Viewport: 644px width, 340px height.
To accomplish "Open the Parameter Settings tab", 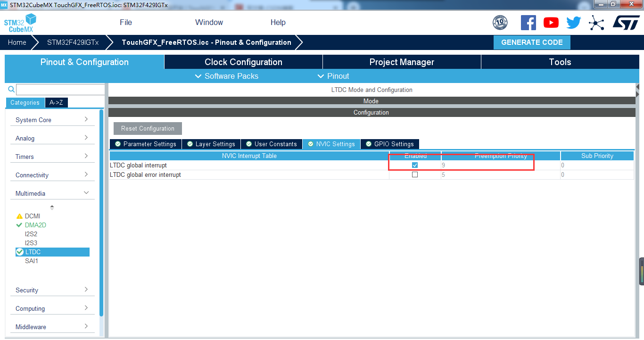I will [146, 144].
